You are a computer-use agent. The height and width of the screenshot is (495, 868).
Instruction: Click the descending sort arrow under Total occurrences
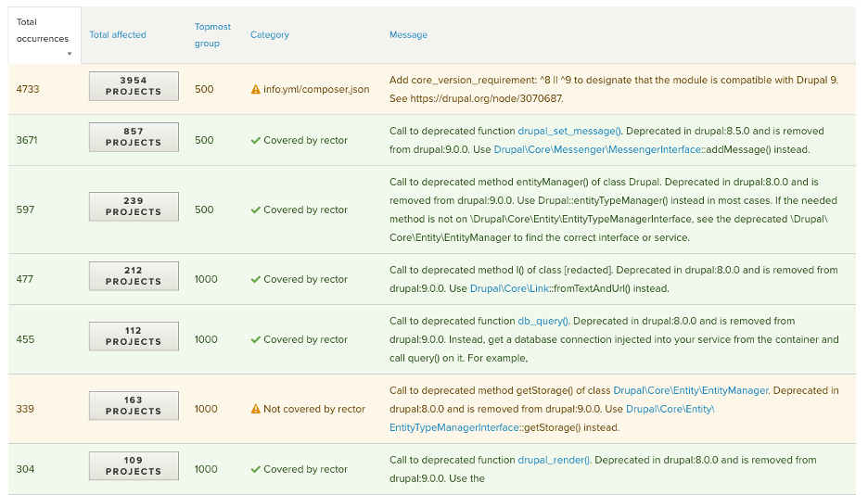tap(70, 54)
